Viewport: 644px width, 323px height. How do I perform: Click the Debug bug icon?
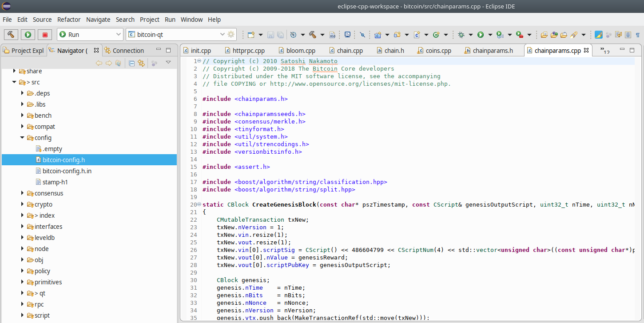(x=461, y=34)
